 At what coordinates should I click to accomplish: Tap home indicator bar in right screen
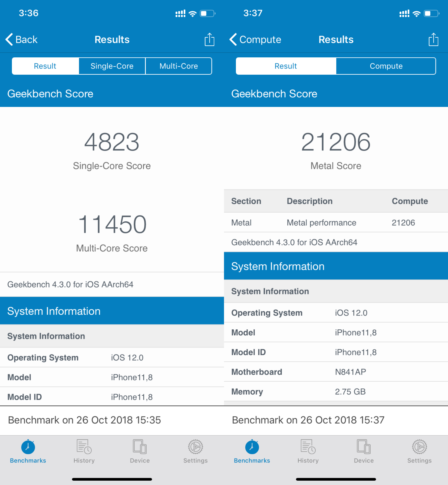point(336,479)
